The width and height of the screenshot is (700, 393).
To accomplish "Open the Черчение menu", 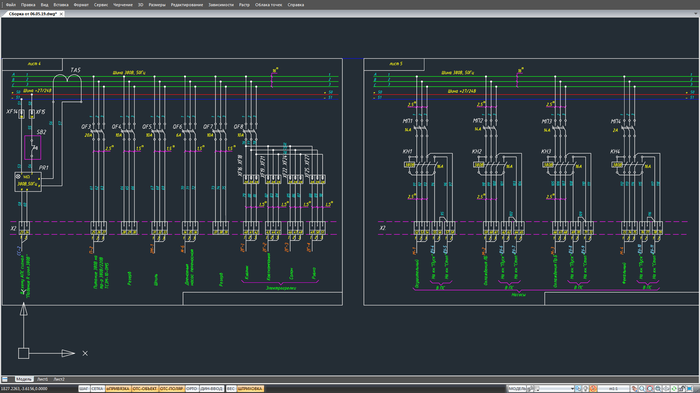I will click(123, 5).
